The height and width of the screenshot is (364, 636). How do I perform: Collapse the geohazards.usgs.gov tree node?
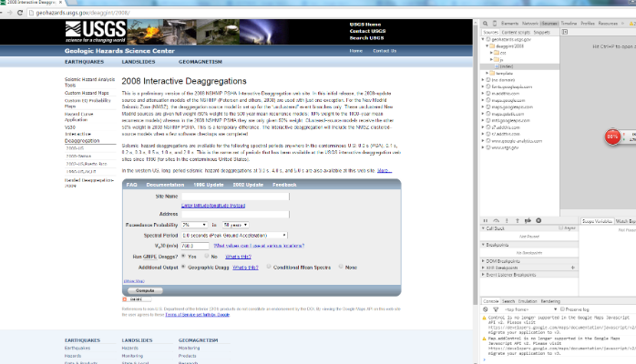(x=483, y=39)
